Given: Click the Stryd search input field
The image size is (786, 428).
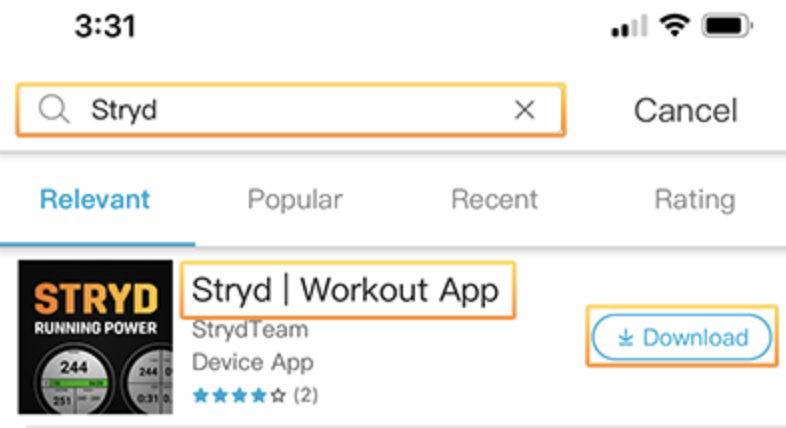Looking at the screenshot, I should (x=291, y=110).
